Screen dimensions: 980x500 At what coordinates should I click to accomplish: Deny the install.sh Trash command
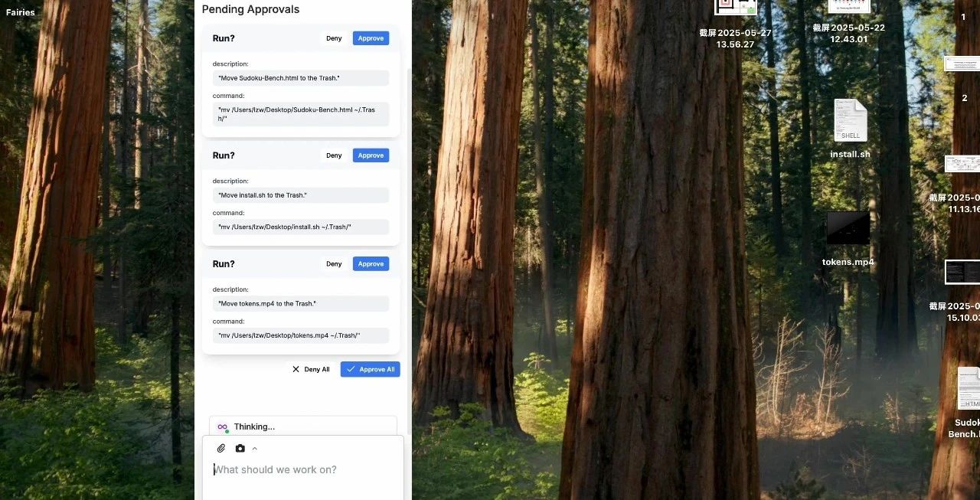[x=334, y=155]
